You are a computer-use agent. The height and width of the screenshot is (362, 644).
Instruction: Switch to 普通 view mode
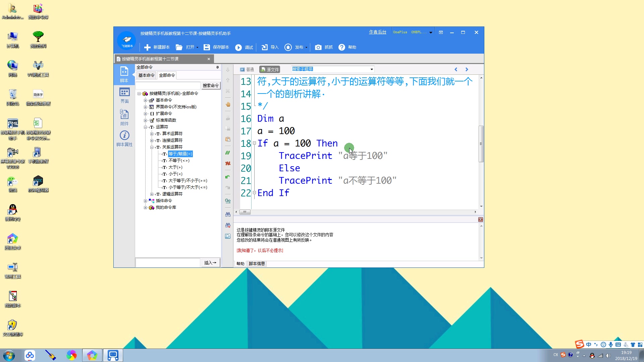click(x=247, y=69)
